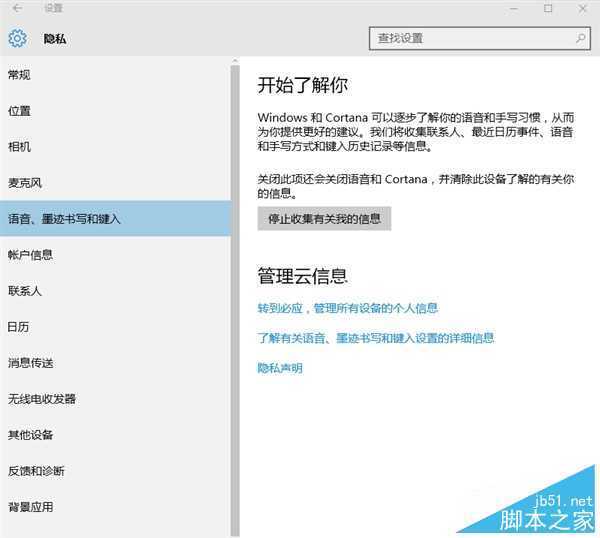Screen dimensions: 600x538
Task: Open 背景应用 settings
Action: point(116,507)
